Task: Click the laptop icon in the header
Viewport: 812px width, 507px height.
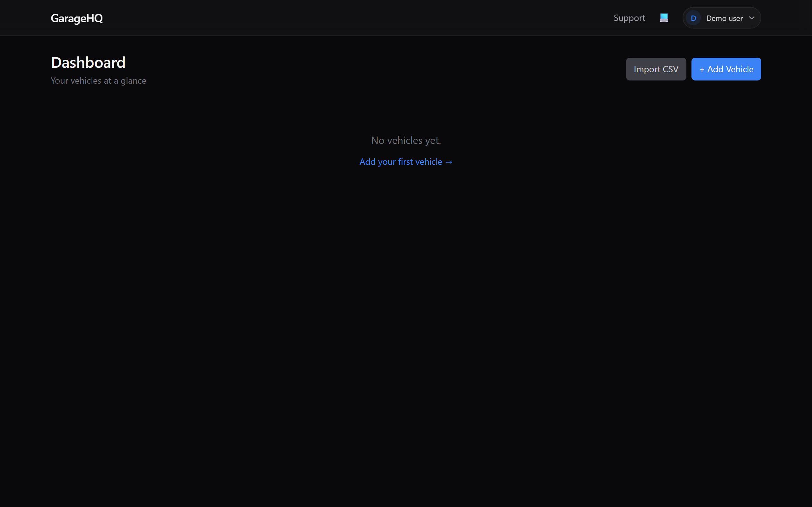Action: [664, 17]
